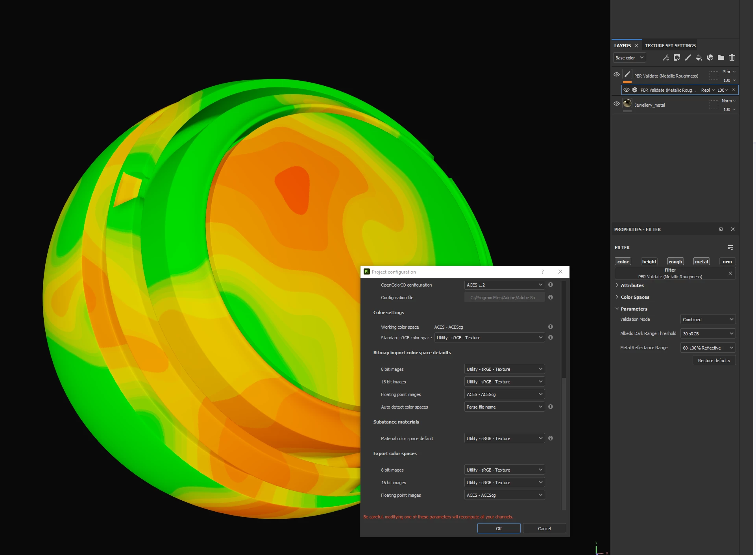Add a fill layer with bucket icon

tap(699, 58)
